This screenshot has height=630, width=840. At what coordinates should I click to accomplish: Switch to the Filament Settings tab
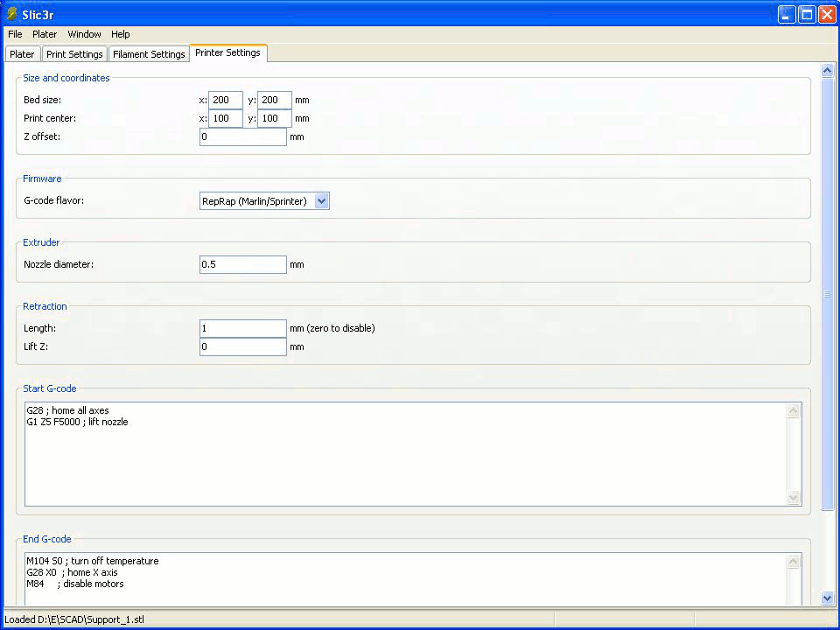pyautogui.click(x=149, y=54)
